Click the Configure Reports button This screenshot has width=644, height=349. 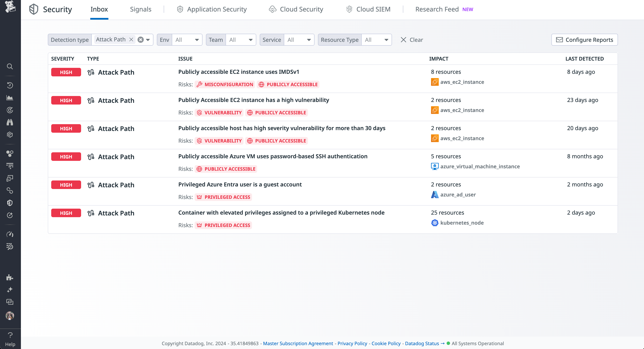pyautogui.click(x=584, y=39)
